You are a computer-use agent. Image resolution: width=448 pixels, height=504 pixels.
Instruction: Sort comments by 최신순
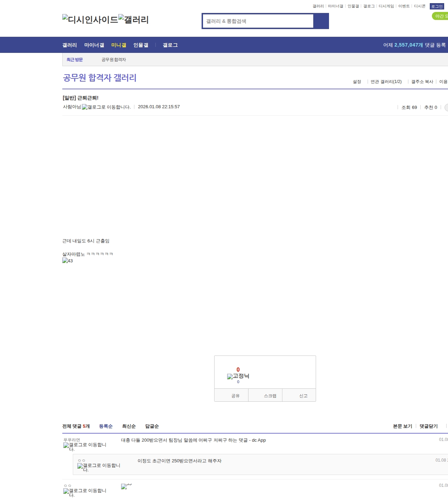pos(129,426)
